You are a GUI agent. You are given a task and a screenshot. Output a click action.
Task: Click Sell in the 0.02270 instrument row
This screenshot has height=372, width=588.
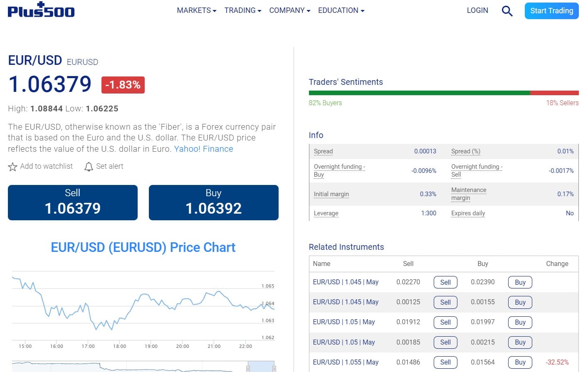(x=445, y=282)
